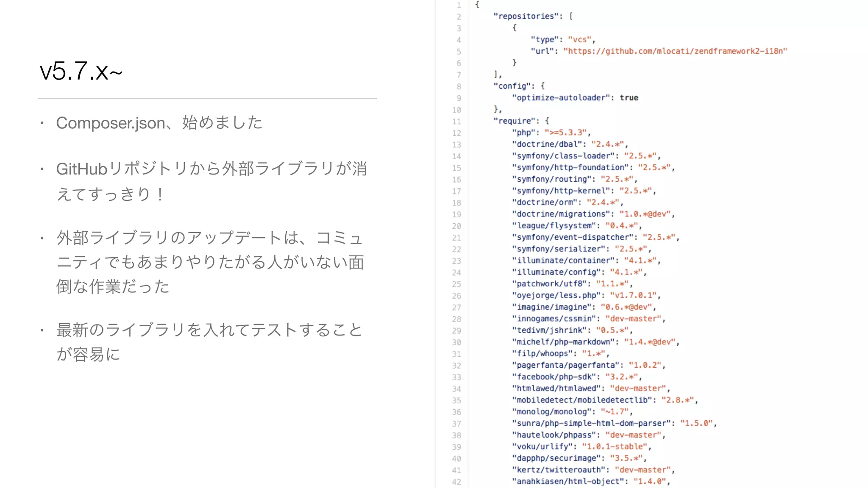Click the "type": "vcs" line
This screenshot has height=488, width=868.
[563, 39]
